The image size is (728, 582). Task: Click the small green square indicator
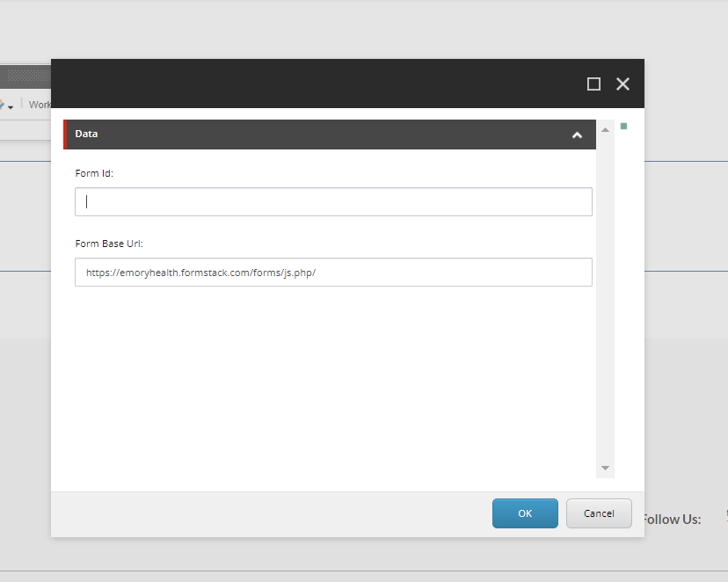623,127
